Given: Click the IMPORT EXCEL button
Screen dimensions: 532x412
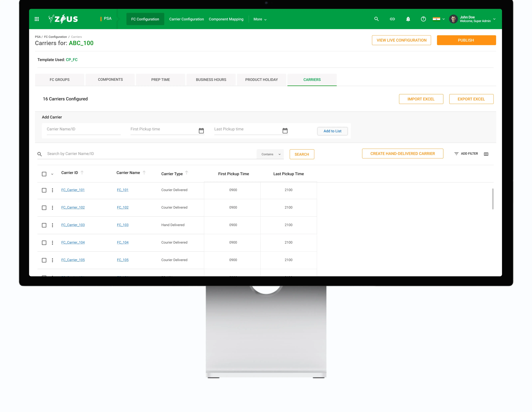Looking at the screenshot, I should (x=421, y=99).
